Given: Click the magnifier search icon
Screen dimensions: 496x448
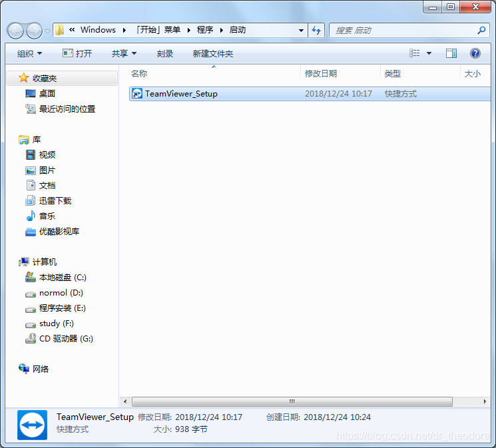Looking at the screenshot, I should 481,31.
